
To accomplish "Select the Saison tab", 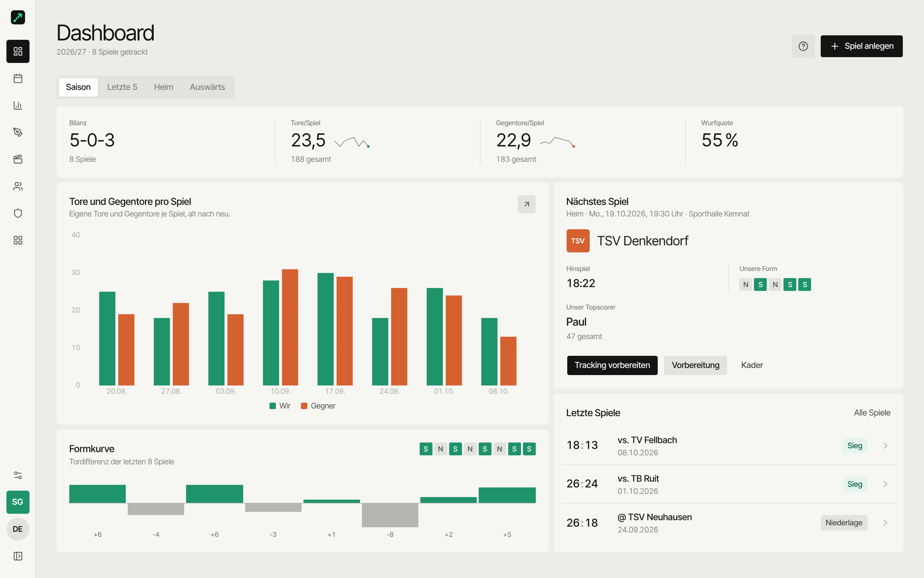I will pyautogui.click(x=78, y=87).
